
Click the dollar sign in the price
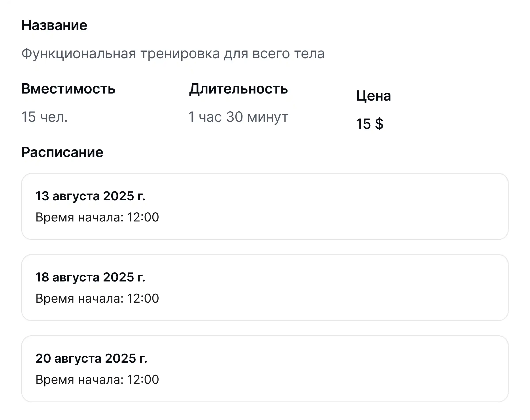tap(379, 124)
